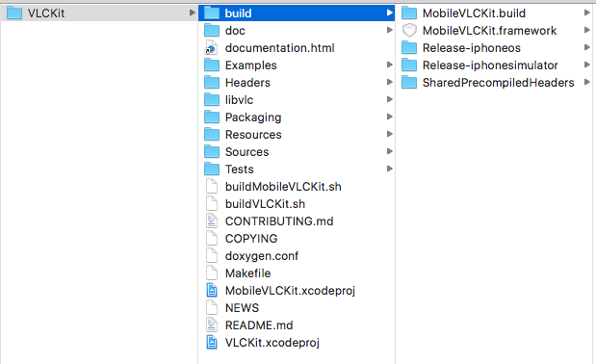Select the "doxygen.conf" file name

[262, 256]
